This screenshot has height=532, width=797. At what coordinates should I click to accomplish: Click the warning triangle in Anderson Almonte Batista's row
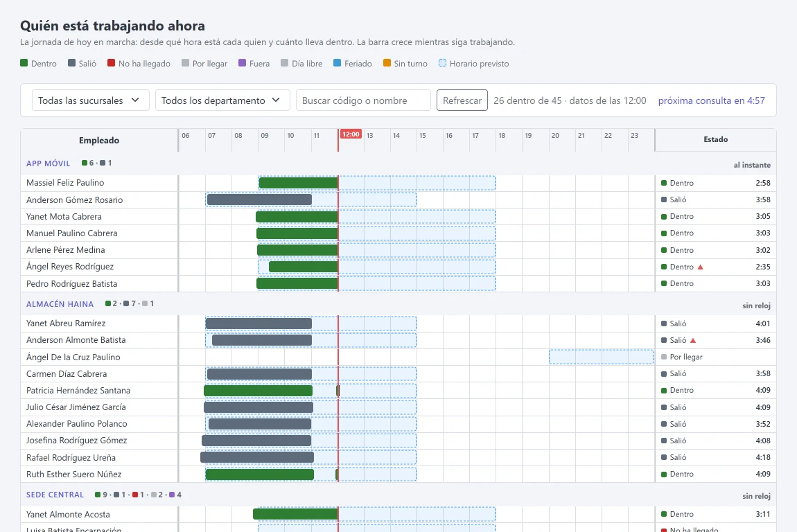pyautogui.click(x=693, y=340)
